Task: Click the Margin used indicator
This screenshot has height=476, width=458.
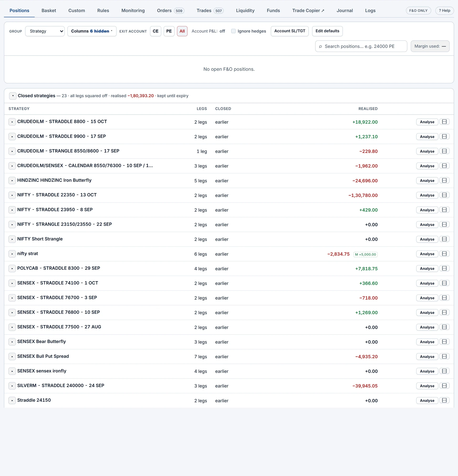Action: pyautogui.click(x=430, y=46)
